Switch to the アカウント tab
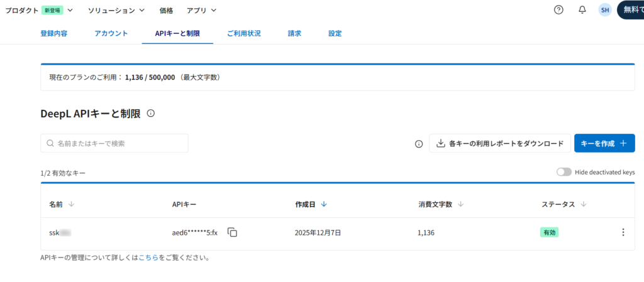Screen dimensions: 644x282 (x=111, y=33)
